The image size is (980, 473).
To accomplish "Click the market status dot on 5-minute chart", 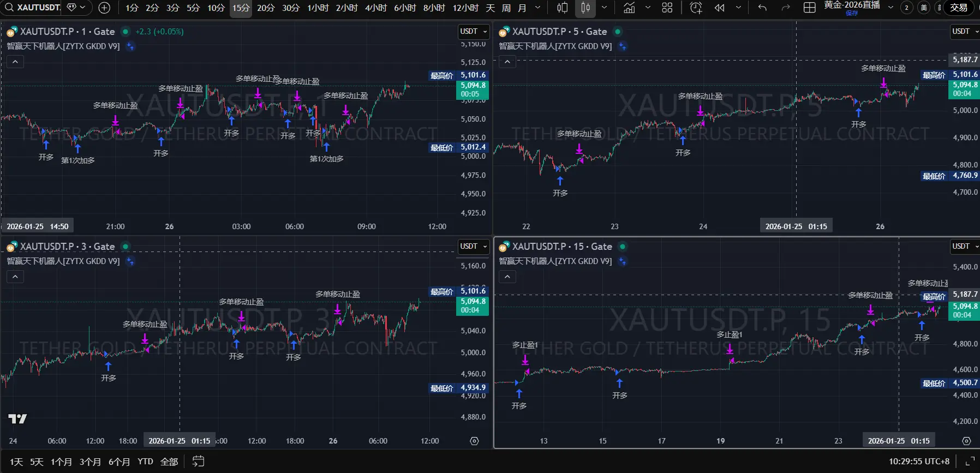I will coord(618,32).
